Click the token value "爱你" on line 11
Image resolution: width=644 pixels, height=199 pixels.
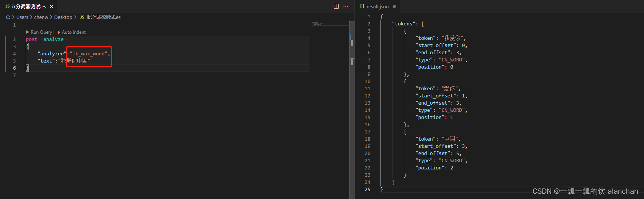(449, 89)
